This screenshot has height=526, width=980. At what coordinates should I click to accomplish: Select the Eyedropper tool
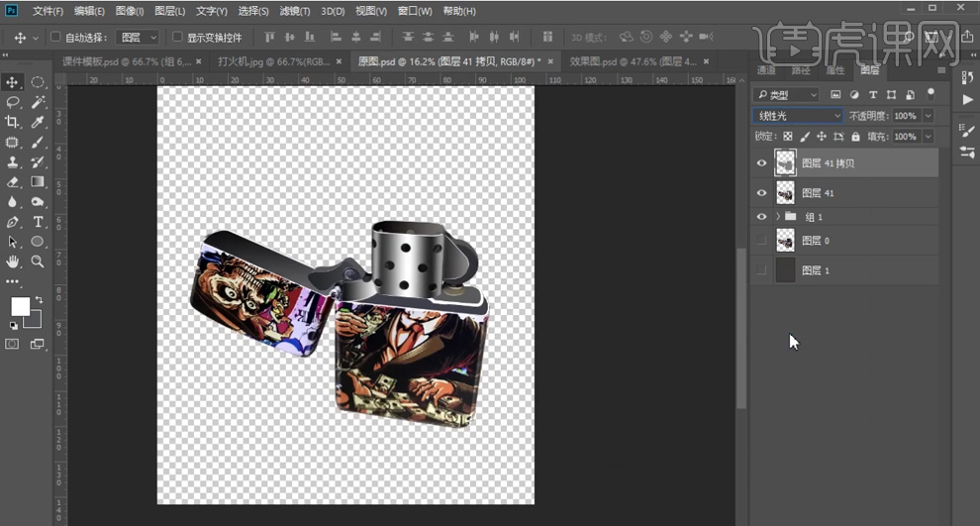(38, 122)
